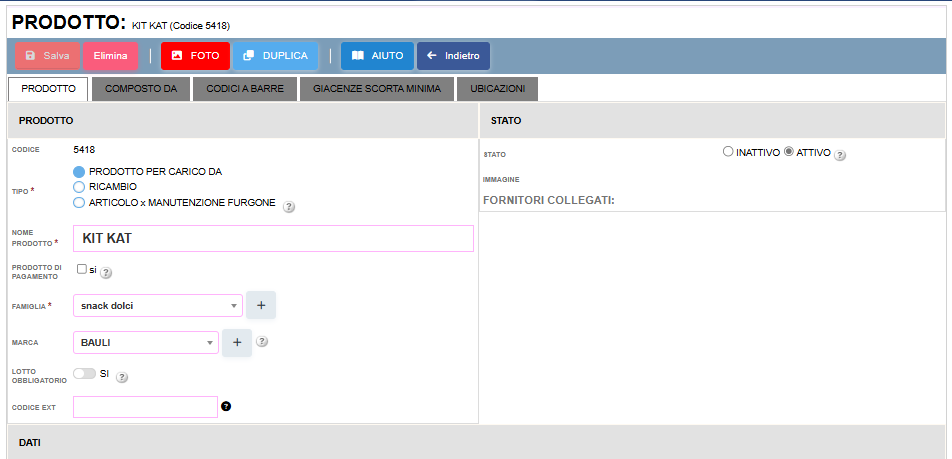The height and width of the screenshot is (459, 952).
Task: Click the DUPLICA duplicate button
Action: click(276, 56)
